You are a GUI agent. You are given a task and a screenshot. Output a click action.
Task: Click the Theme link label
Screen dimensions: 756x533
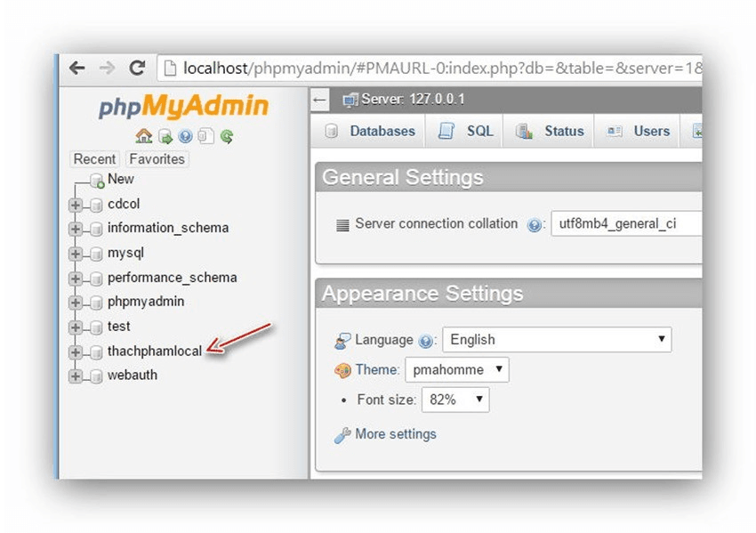coord(377,370)
